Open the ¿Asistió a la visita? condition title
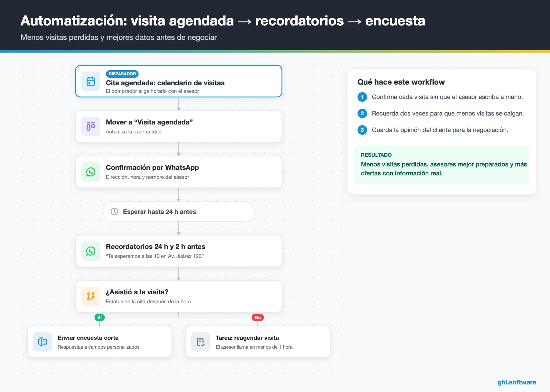This screenshot has height=392, width=550. point(137,292)
